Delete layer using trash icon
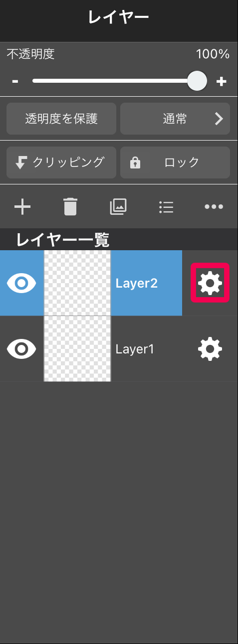The height and width of the screenshot is (644, 238). (70, 206)
